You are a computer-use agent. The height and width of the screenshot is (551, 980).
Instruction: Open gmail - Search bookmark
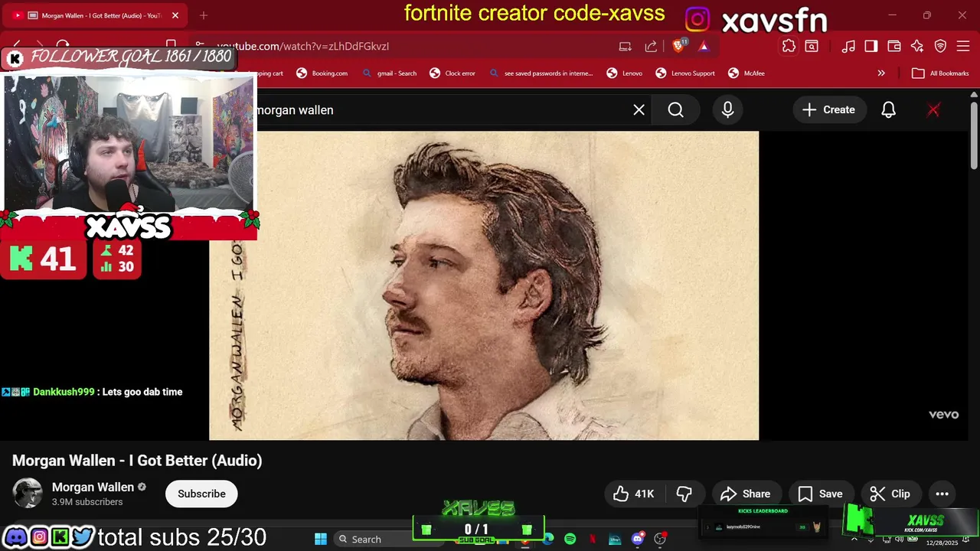(389, 73)
